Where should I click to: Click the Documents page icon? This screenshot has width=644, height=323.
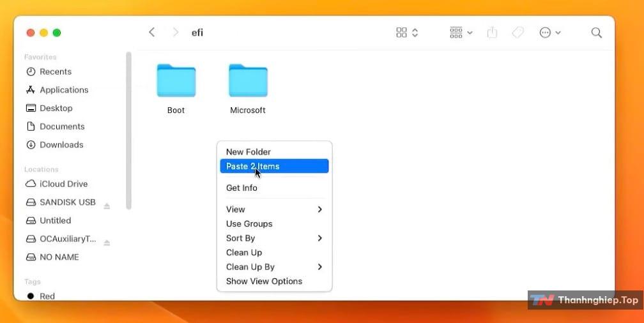(31, 126)
